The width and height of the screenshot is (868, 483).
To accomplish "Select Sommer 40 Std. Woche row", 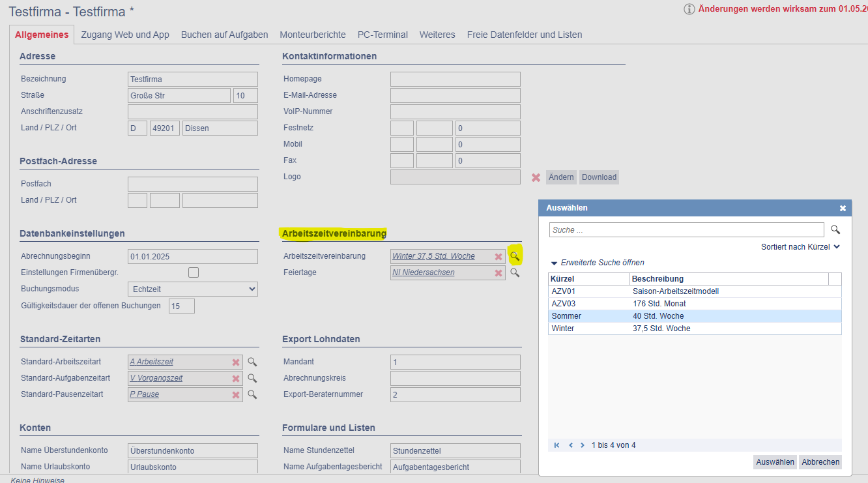I will tap(695, 316).
